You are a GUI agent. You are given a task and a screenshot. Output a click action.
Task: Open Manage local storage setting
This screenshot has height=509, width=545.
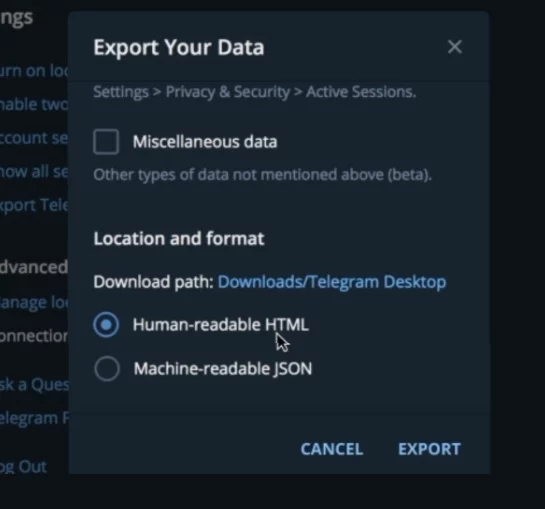[34, 302]
